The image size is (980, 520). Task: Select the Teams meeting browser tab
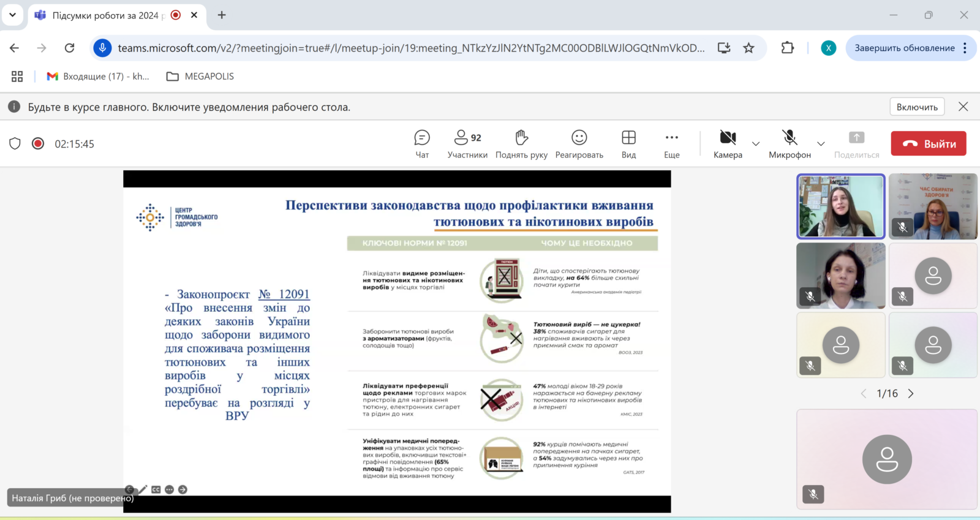point(104,15)
